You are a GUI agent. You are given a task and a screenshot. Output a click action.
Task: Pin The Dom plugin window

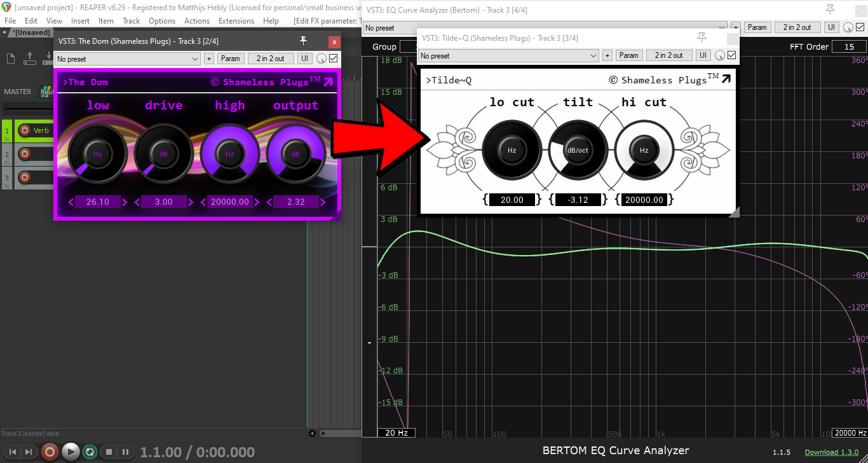pos(304,41)
